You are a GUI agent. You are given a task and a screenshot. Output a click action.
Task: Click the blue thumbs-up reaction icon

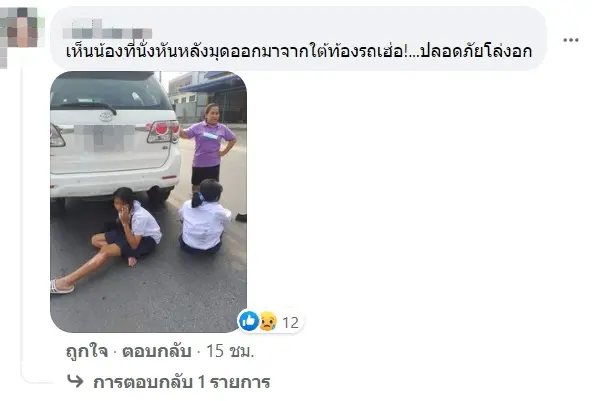point(249,321)
